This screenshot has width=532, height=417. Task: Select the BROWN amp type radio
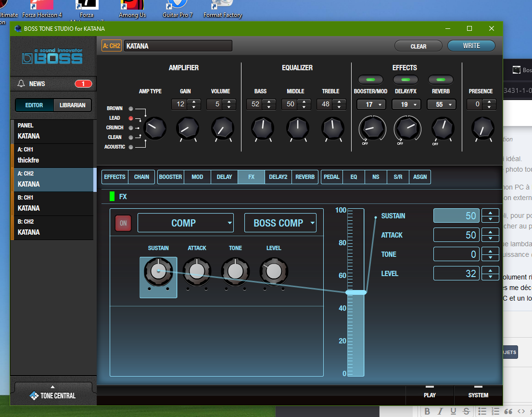(x=131, y=109)
